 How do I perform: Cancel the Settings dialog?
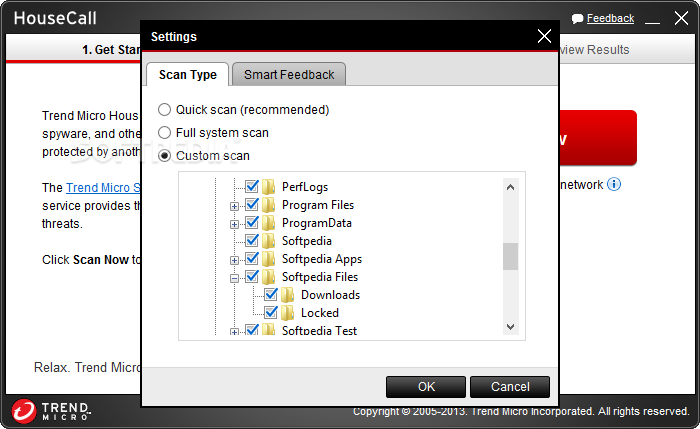510,387
